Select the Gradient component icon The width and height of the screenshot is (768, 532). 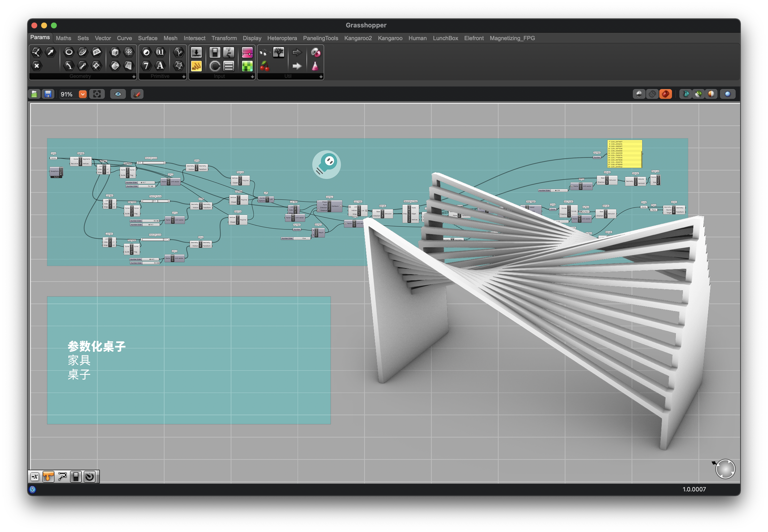click(x=247, y=52)
